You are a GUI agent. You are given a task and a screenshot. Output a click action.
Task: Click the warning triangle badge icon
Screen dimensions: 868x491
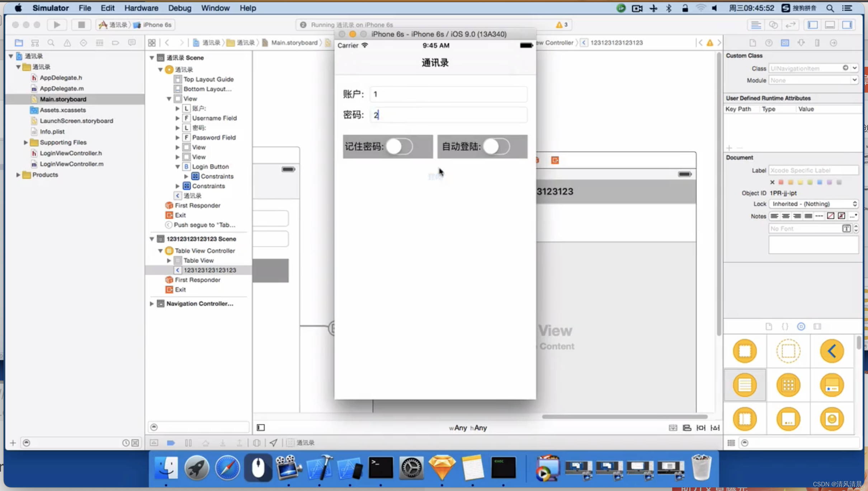[559, 24]
